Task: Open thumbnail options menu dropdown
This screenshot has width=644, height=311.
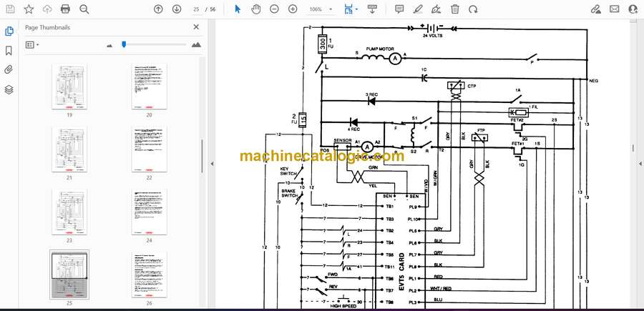Action: (32, 44)
